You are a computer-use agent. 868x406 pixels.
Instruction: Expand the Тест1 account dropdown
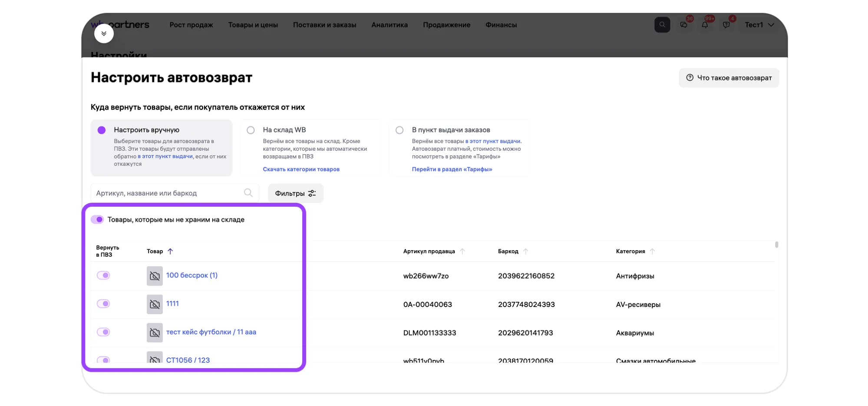pyautogui.click(x=759, y=25)
